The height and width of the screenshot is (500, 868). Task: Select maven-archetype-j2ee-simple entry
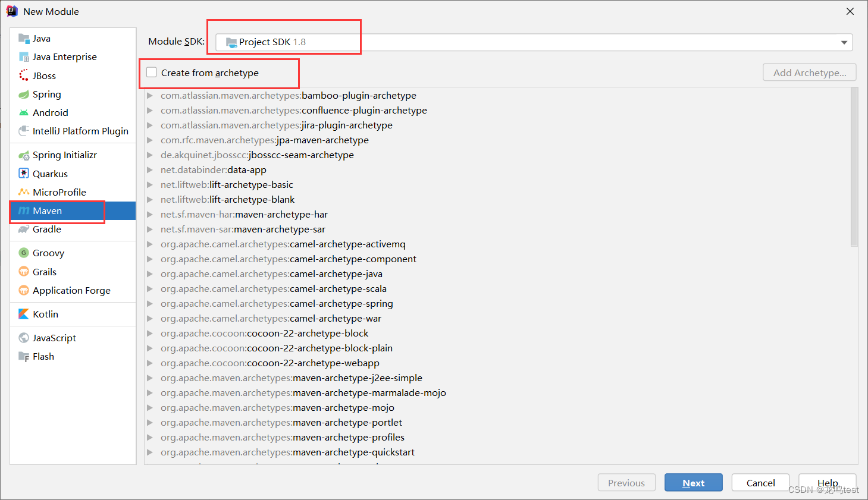click(x=292, y=378)
